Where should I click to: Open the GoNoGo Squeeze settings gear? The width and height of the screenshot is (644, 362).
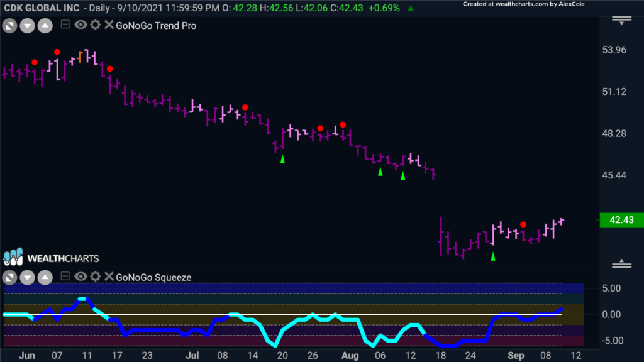[x=96, y=277]
